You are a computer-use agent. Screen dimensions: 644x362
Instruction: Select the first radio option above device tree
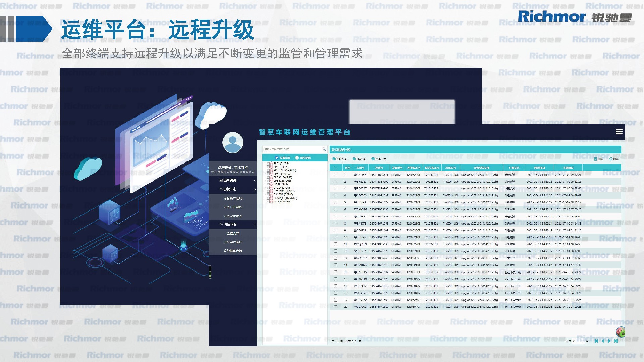(277, 158)
